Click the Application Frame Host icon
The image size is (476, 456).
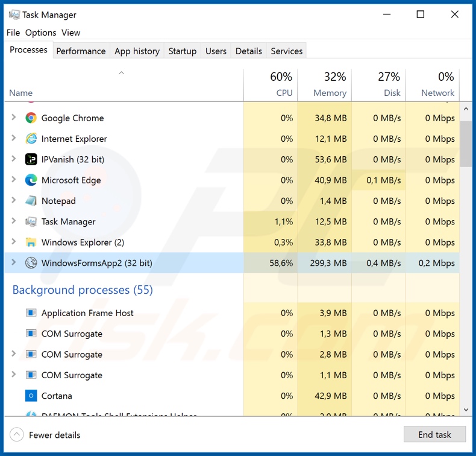[31, 313]
